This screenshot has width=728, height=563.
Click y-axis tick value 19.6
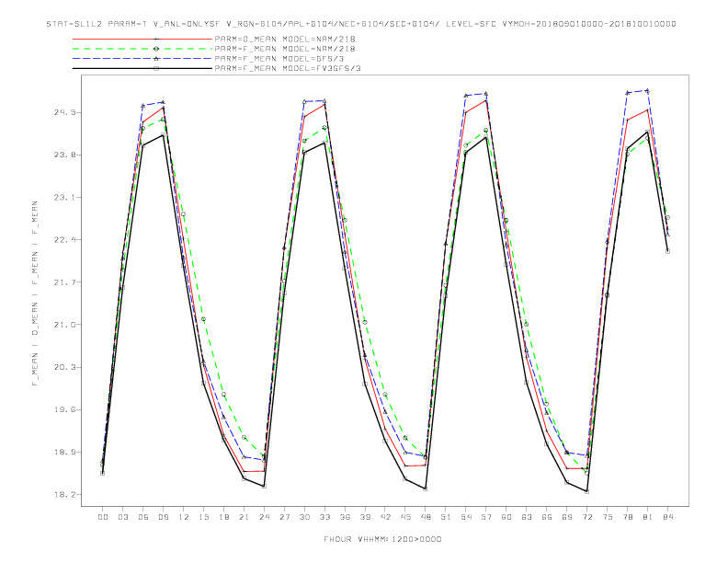[x=64, y=409]
